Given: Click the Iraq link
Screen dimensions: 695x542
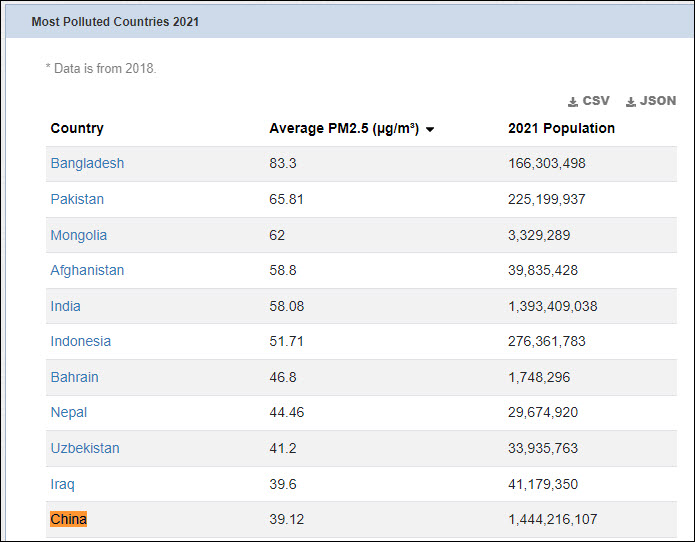Looking at the screenshot, I should tap(62, 484).
